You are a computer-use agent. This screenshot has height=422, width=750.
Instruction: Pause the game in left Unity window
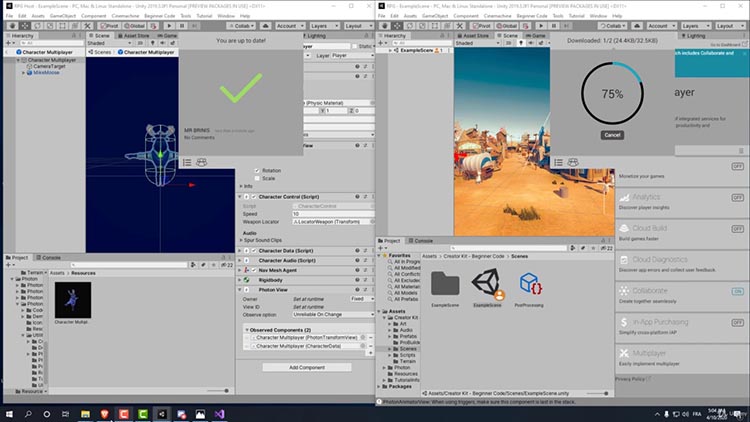[182, 26]
